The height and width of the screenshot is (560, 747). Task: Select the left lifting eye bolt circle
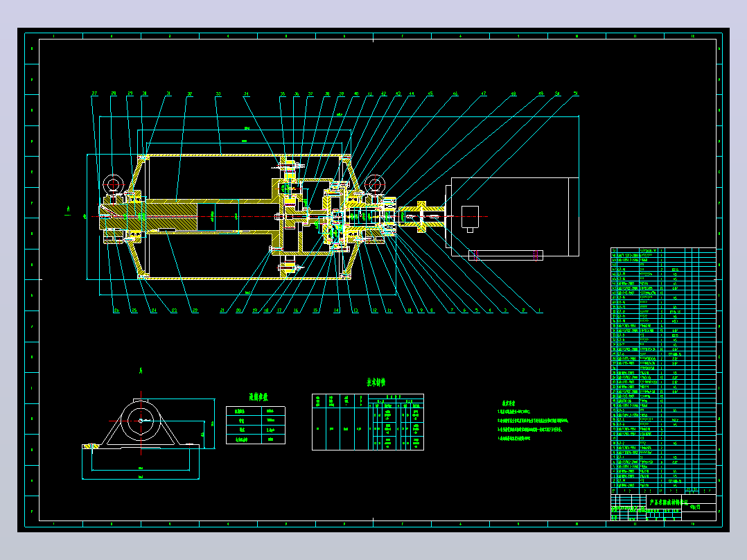pos(114,185)
